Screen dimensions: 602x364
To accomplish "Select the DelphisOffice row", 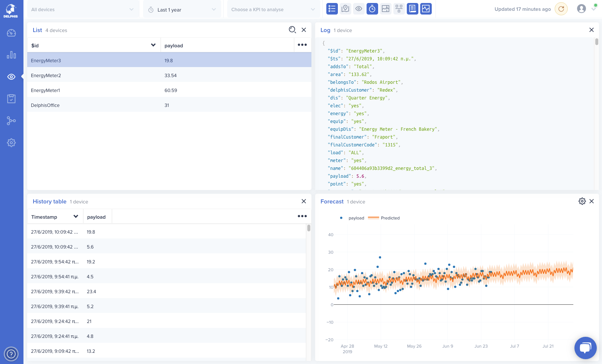I will 169,105.
